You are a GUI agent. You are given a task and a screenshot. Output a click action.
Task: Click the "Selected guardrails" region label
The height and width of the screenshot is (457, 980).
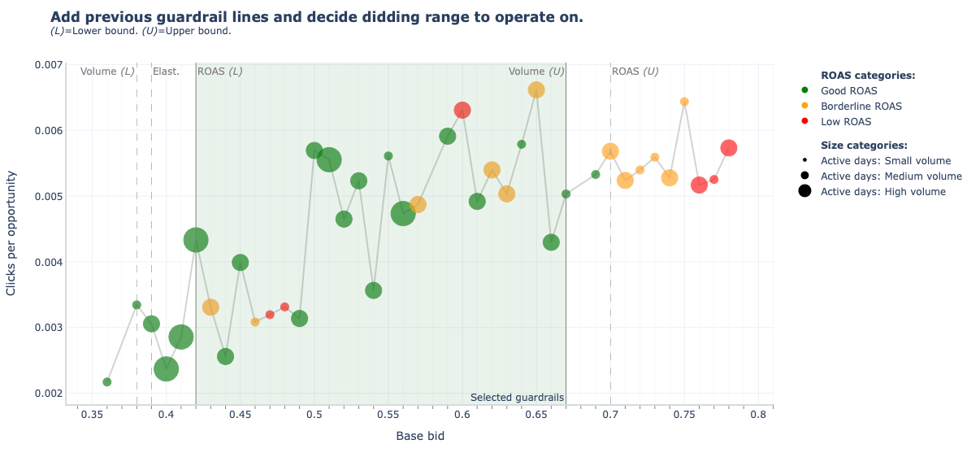pyautogui.click(x=517, y=398)
